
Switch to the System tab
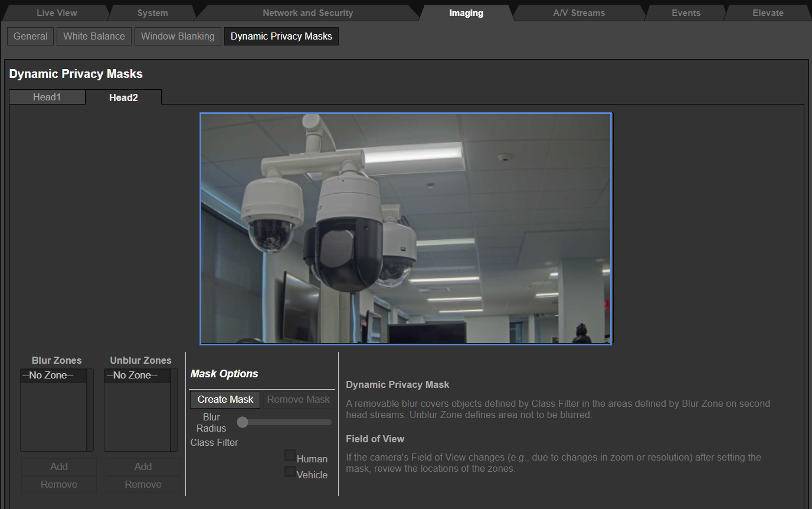(152, 13)
